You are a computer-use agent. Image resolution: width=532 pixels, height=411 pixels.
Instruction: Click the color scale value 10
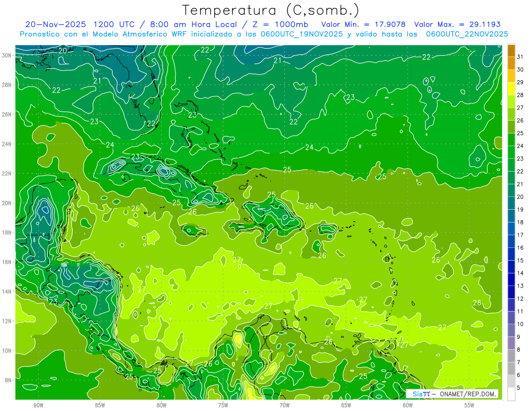(520, 324)
